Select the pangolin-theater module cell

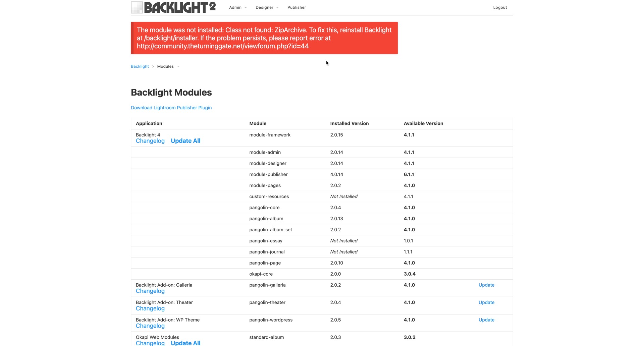[x=267, y=302]
